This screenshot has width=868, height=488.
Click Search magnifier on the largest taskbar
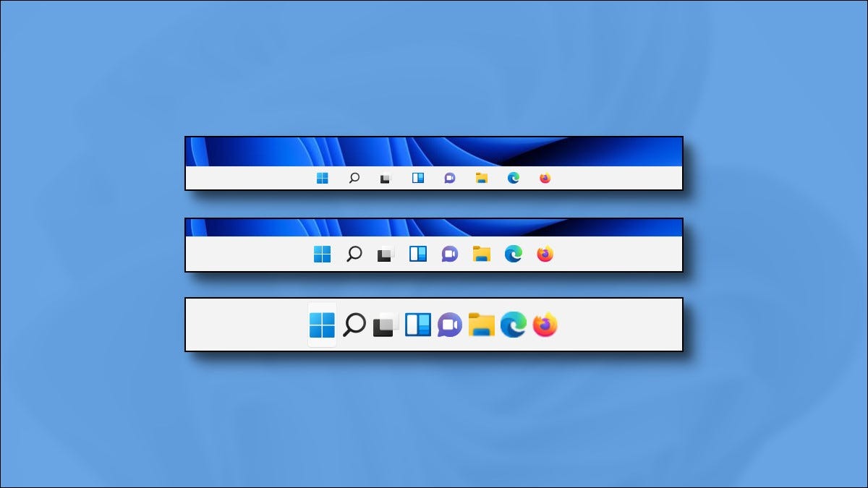[x=354, y=325]
